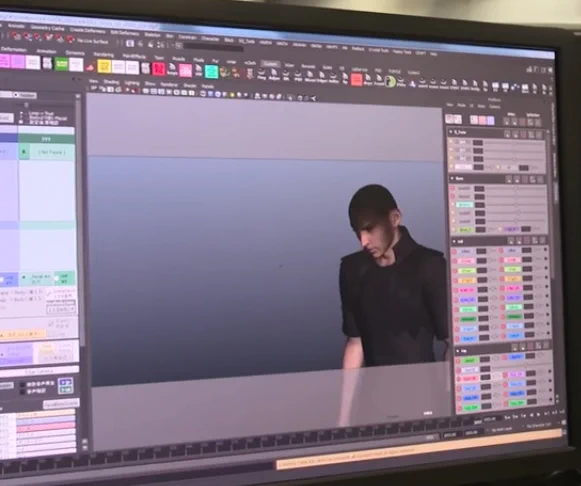Open the viewport Shading menu
The image size is (581, 486).
[x=111, y=82]
